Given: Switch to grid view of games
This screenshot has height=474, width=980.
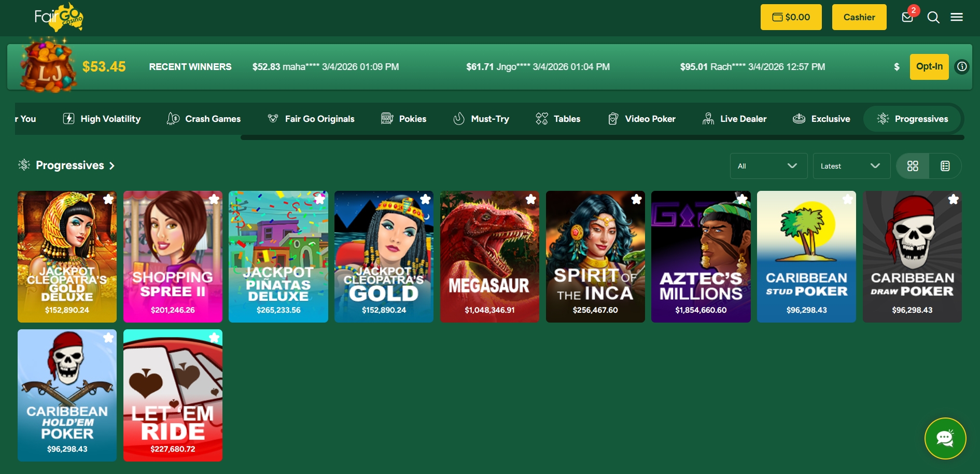Looking at the screenshot, I should point(913,166).
